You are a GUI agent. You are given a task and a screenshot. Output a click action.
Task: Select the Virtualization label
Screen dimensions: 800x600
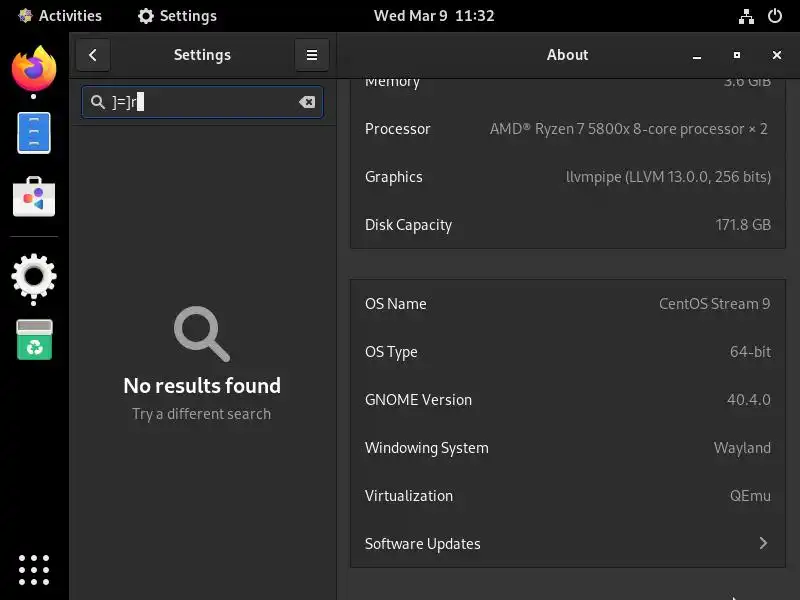409,495
